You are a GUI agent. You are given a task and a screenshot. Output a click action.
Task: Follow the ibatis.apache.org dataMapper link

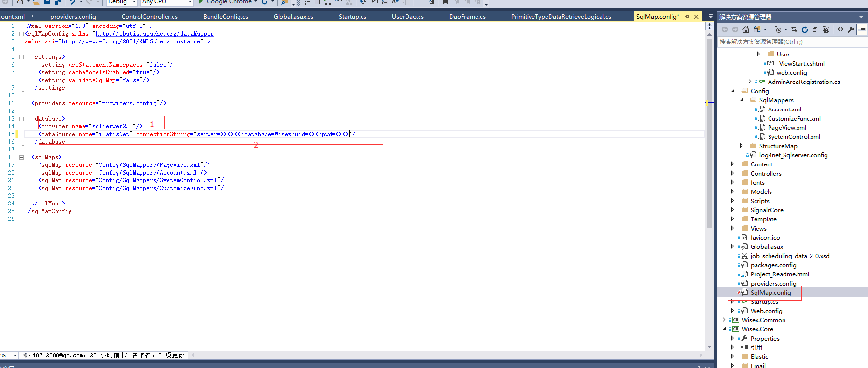click(154, 34)
